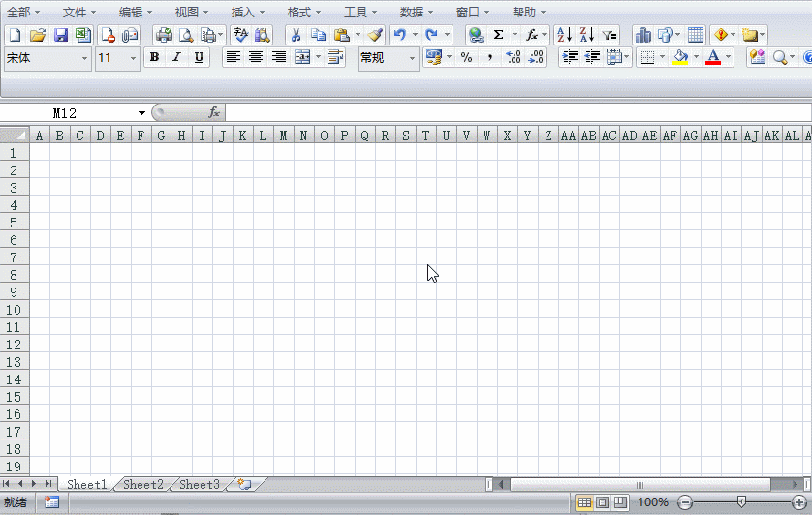812x515 pixels.
Task: Apply percent style formatting
Action: point(467,57)
